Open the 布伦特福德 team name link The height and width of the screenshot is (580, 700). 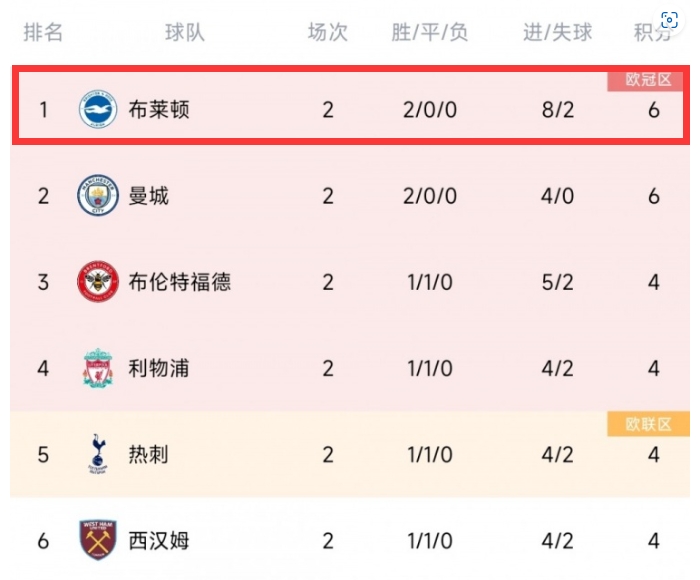click(179, 282)
